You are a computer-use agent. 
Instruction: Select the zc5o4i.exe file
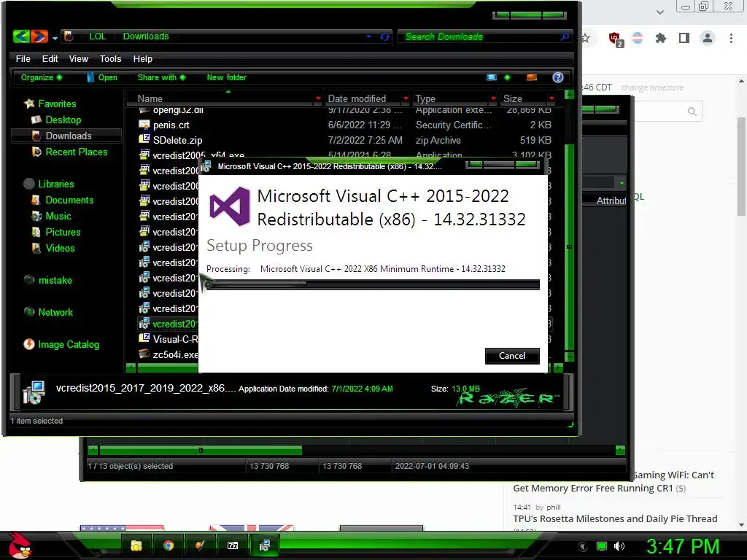pyautogui.click(x=168, y=354)
